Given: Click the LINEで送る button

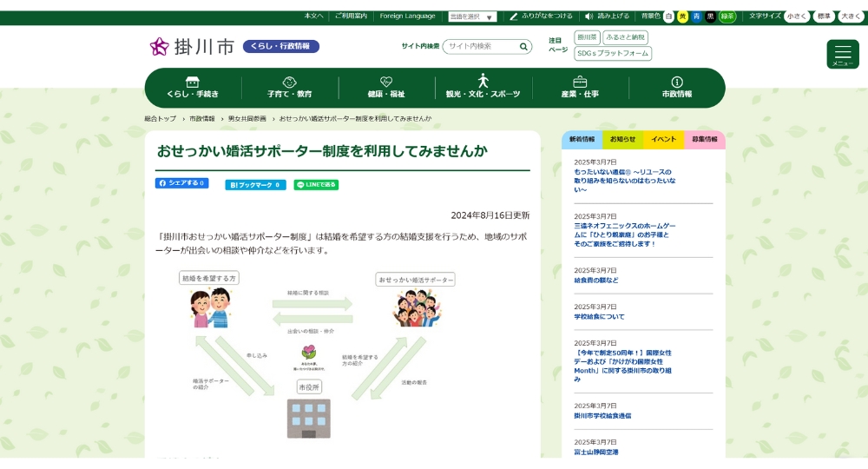Looking at the screenshot, I should pyautogui.click(x=316, y=185).
